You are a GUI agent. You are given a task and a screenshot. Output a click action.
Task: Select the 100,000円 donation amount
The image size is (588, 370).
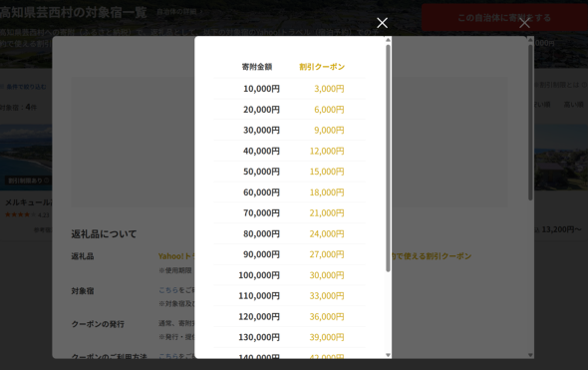(259, 275)
